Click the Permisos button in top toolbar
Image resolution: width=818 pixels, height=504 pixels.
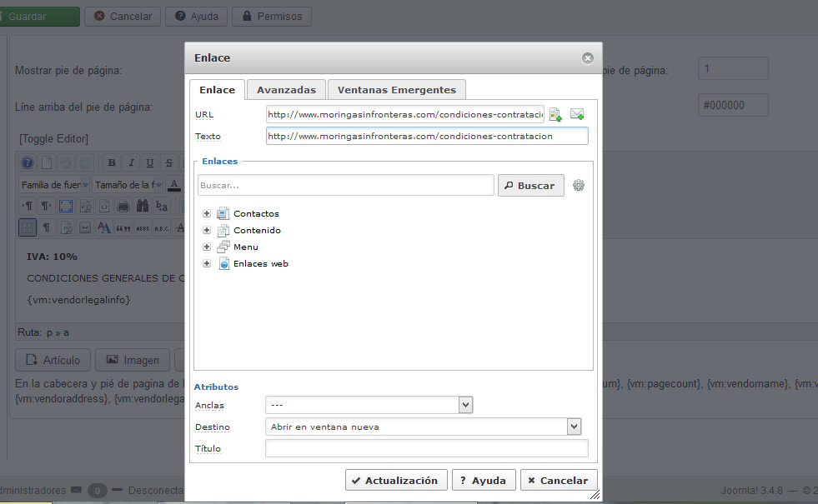(272, 16)
